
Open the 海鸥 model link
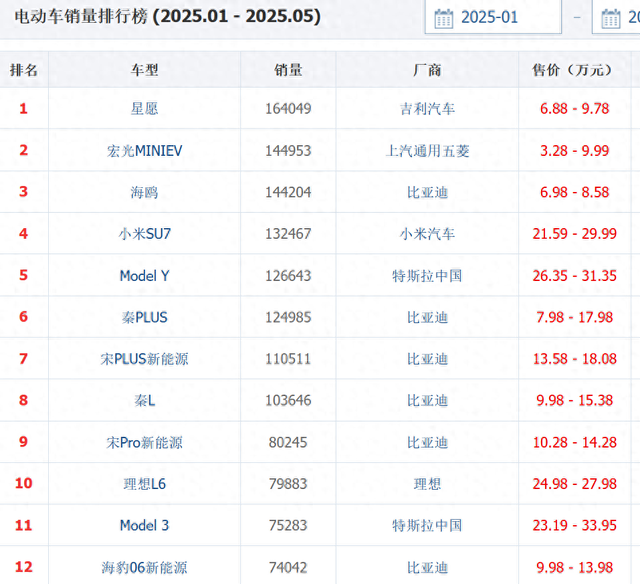[144, 192]
